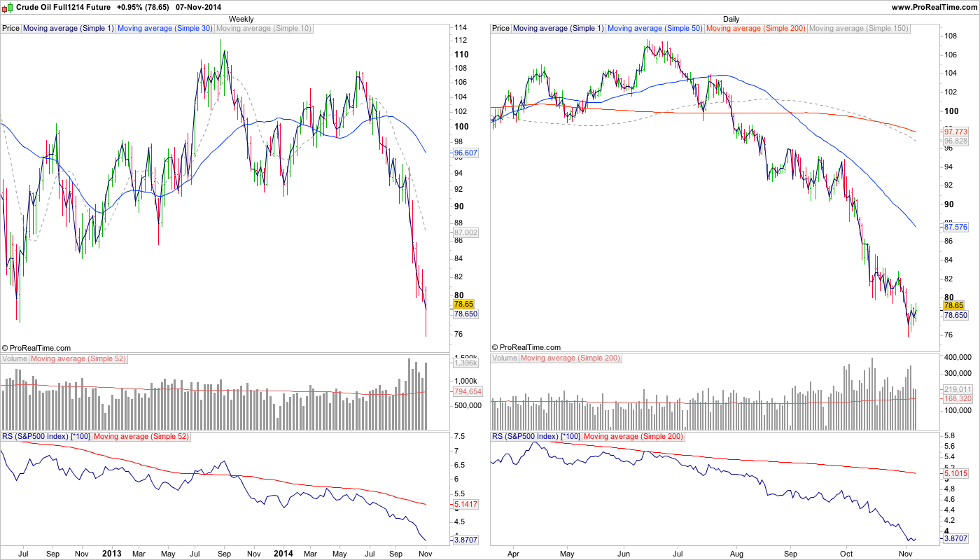This screenshot has width=980, height=560.
Task: Open the Moving average (Simple 50) legend
Action: point(655,29)
